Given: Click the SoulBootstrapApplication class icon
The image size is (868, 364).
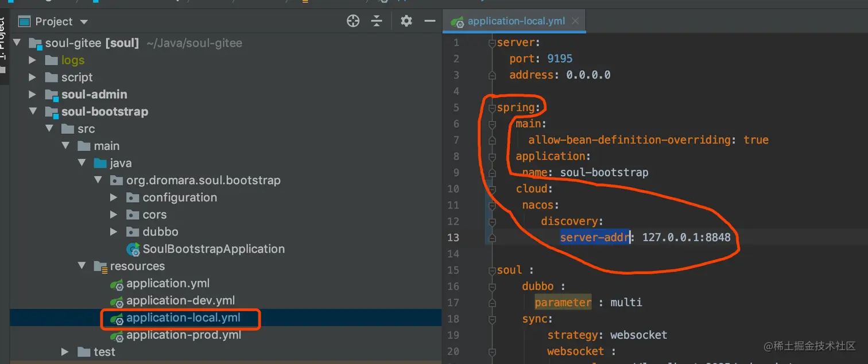Looking at the screenshot, I should point(133,249).
